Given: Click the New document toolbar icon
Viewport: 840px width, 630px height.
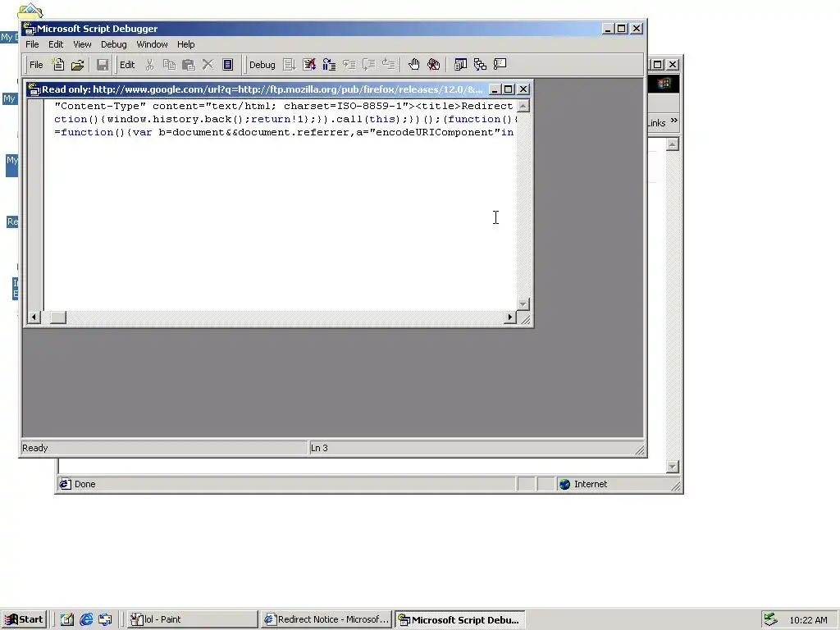Looking at the screenshot, I should 58,65.
